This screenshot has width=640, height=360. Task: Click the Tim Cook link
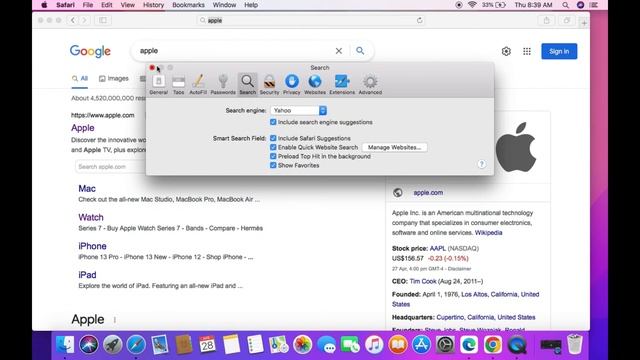[x=423, y=281]
